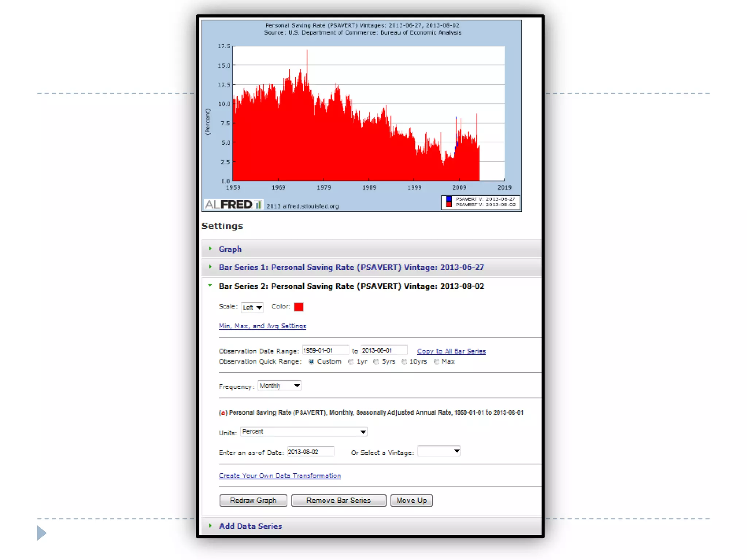
Task: Open the Frequency dropdown showing Monthly
Action: pos(279,386)
